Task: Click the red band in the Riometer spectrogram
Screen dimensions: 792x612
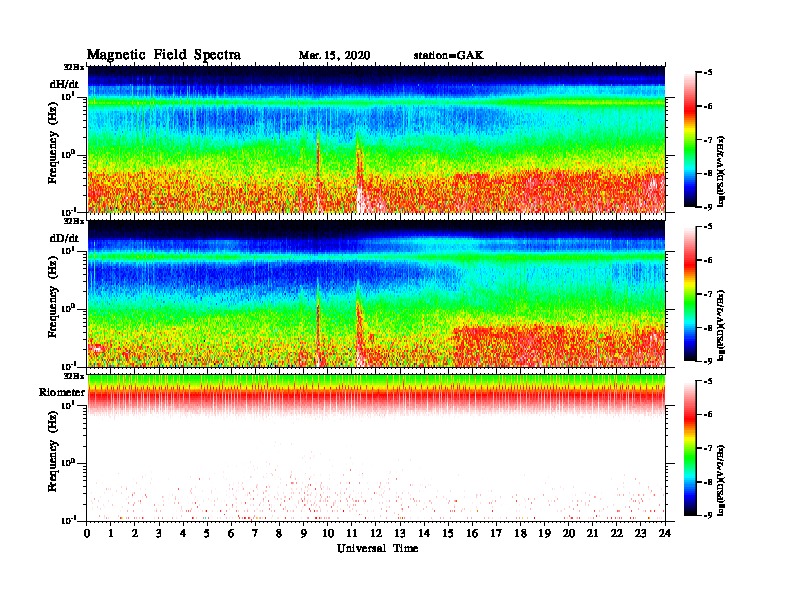Action: [x=376, y=397]
